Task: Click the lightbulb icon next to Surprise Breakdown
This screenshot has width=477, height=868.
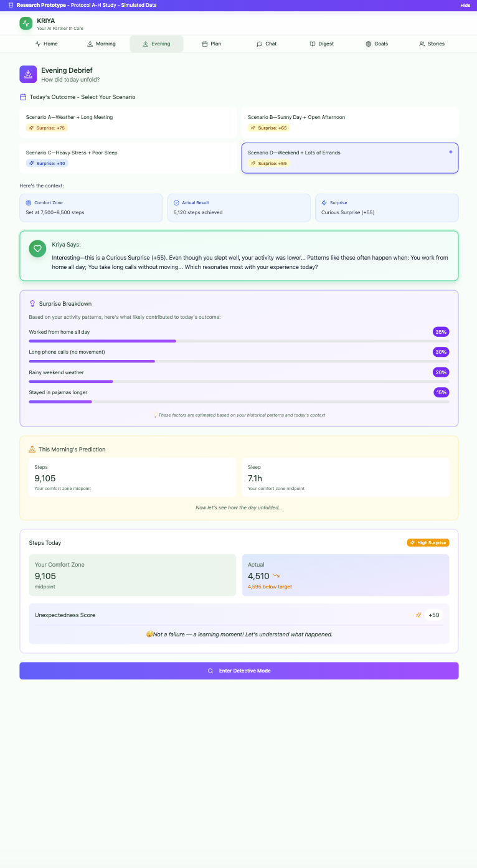Action: click(32, 304)
